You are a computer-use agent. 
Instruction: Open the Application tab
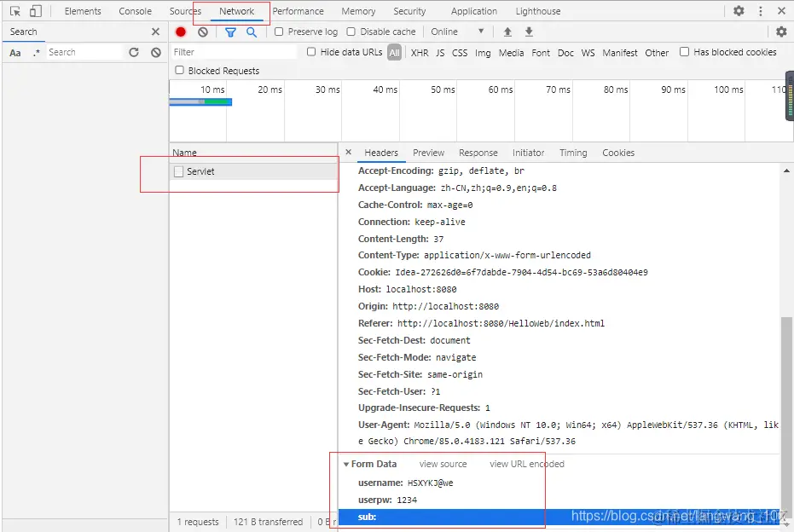point(474,11)
